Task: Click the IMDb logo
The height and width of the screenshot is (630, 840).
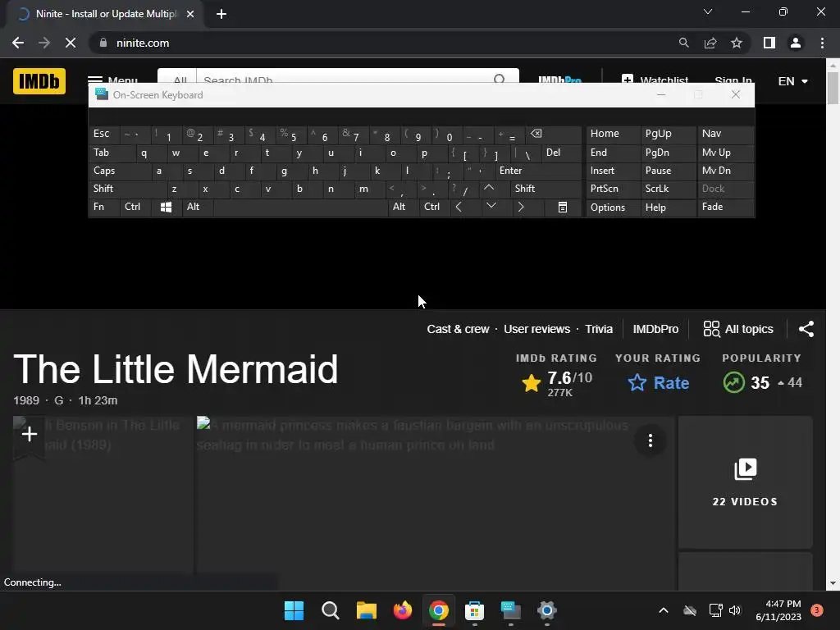Action: pos(39,81)
